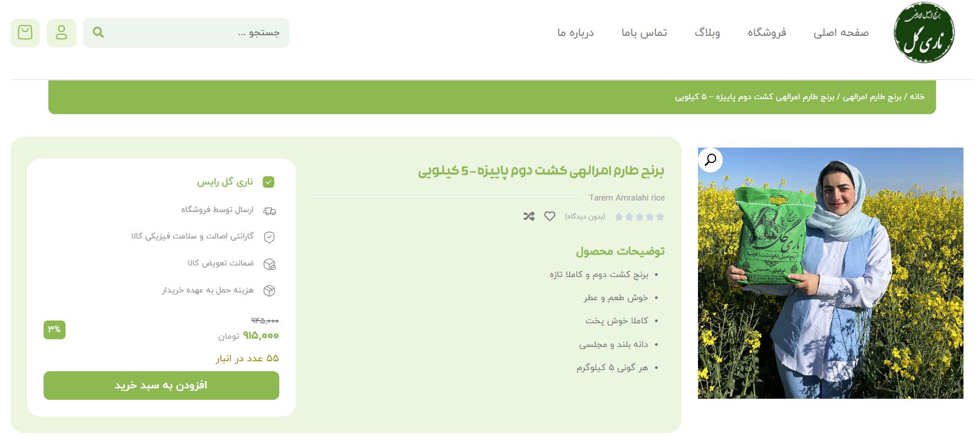Click the shipping cost package icon

(269, 290)
